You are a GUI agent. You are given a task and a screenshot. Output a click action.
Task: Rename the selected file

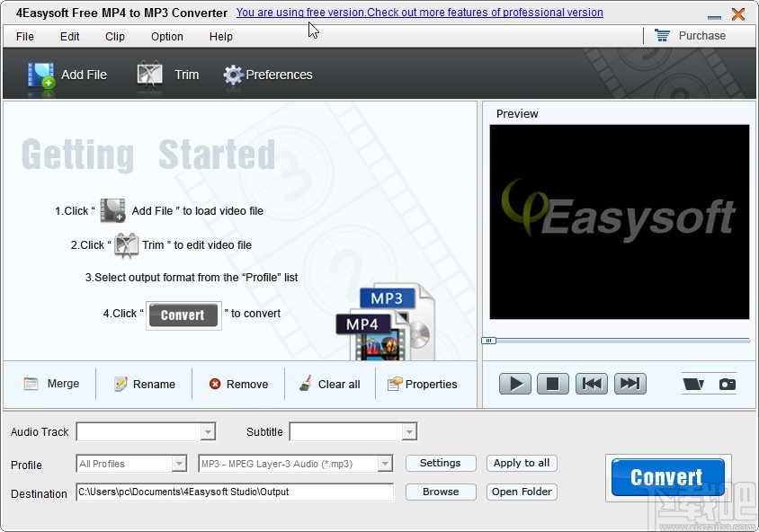143,384
